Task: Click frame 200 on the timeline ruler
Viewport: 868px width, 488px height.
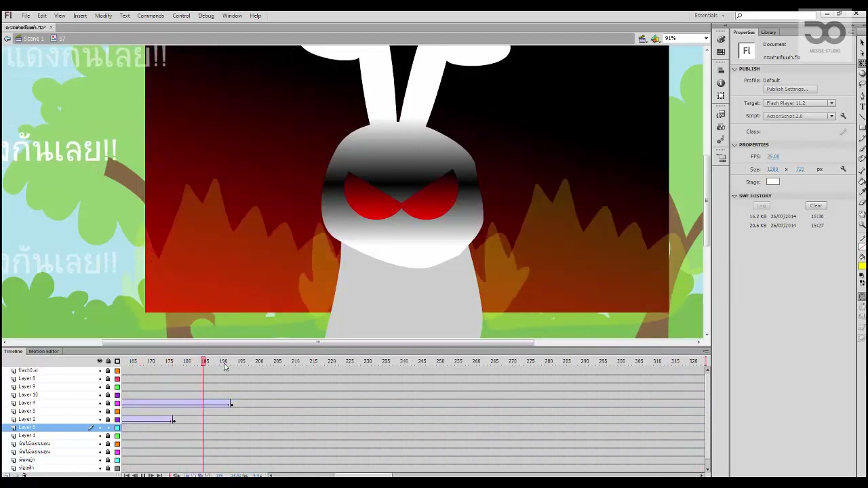Action: tap(259, 362)
